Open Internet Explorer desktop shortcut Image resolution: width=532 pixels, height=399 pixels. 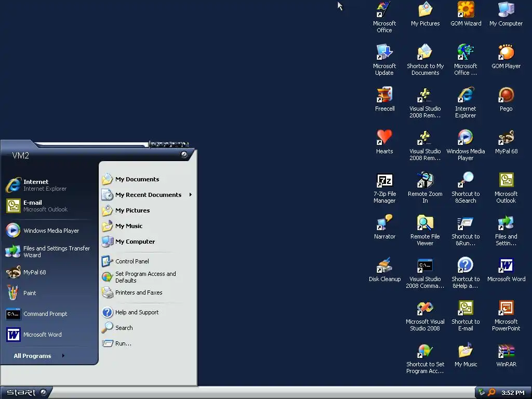tap(465, 102)
